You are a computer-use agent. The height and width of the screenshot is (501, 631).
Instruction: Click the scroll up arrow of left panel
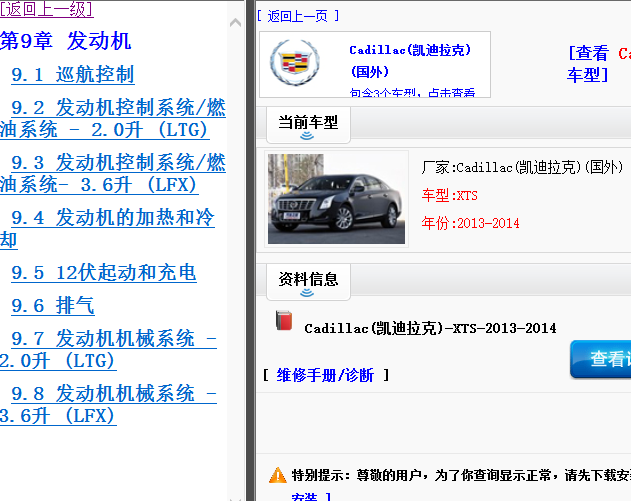point(235,23)
